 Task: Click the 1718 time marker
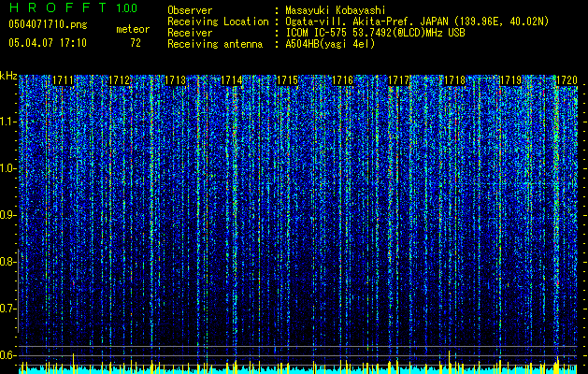tap(454, 80)
